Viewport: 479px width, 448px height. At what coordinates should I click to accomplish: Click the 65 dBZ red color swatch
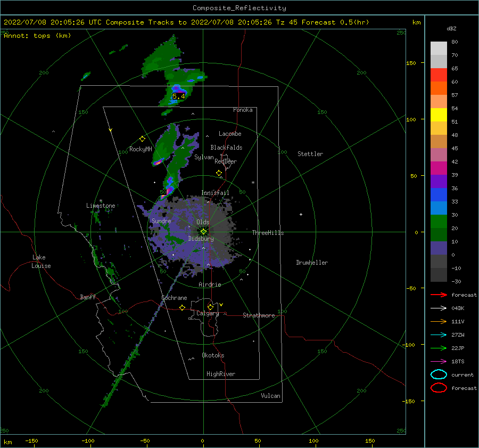pyautogui.click(x=439, y=75)
